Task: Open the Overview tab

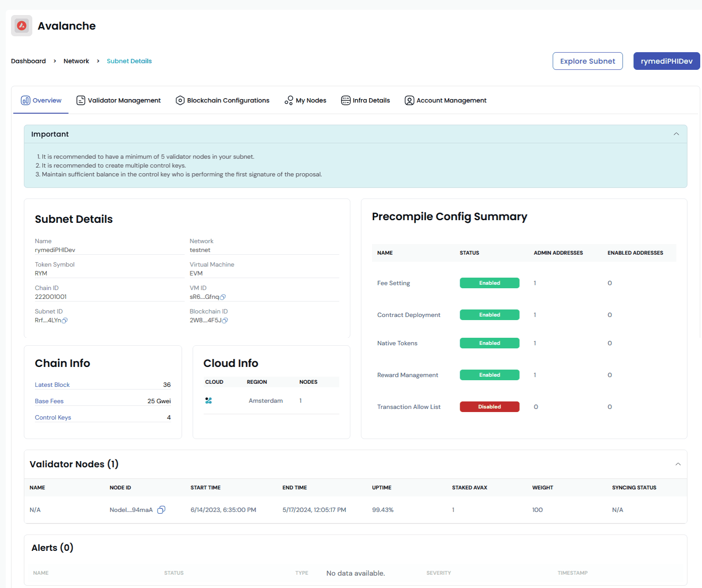Action: pyautogui.click(x=41, y=100)
